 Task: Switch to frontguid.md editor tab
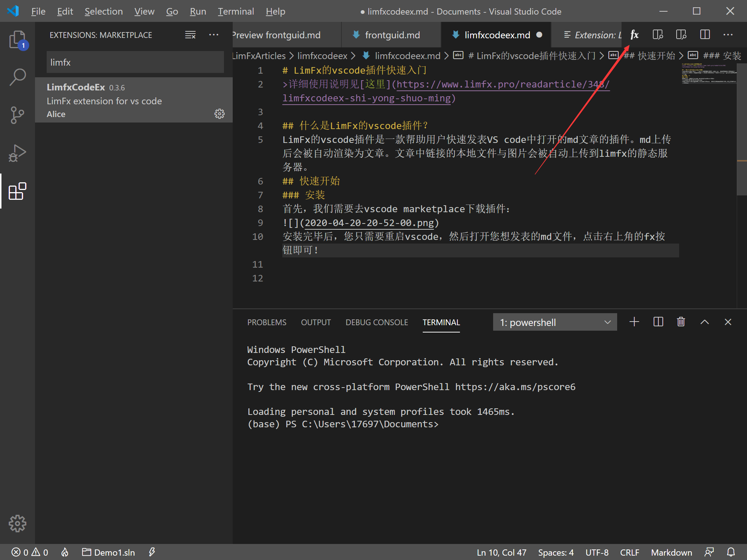coord(391,35)
